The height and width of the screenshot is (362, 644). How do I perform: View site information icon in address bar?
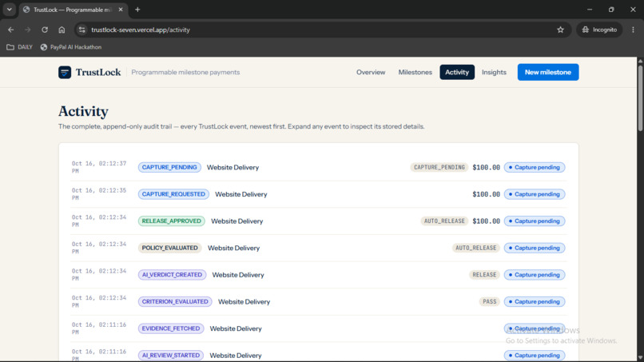tap(82, 30)
